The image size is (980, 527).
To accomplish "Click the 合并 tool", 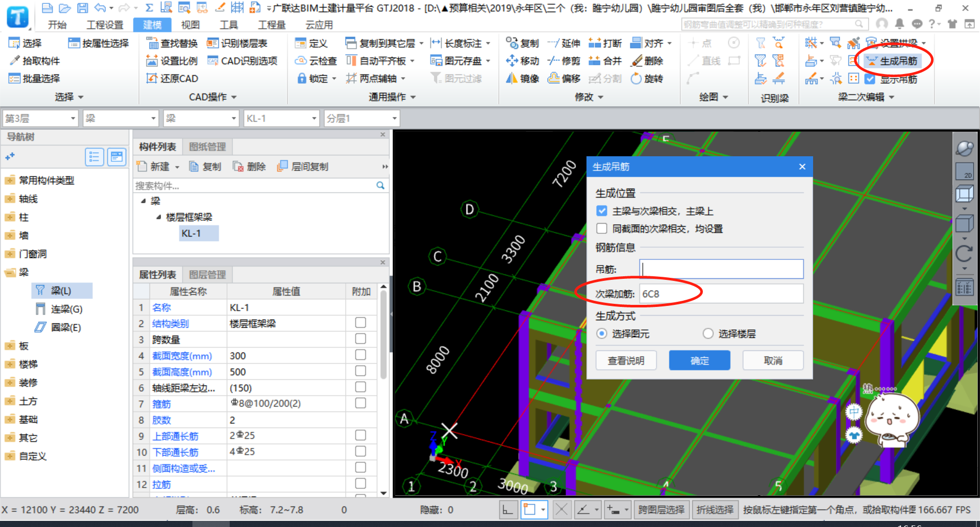I will (605, 61).
